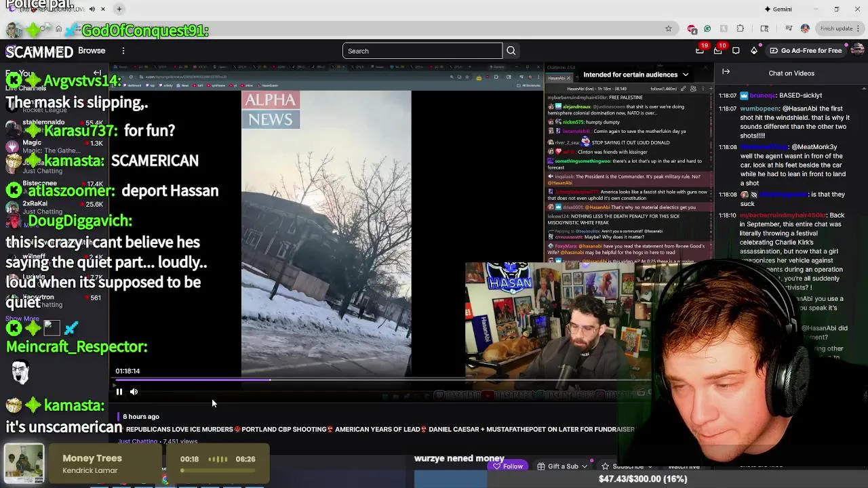This screenshot has height=488, width=868.
Task: Click the ALPHA NEWS logo in video
Action: [271, 110]
